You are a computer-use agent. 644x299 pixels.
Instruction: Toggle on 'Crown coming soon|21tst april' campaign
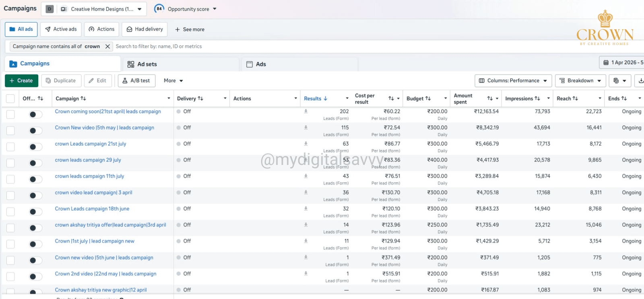tap(35, 114)
